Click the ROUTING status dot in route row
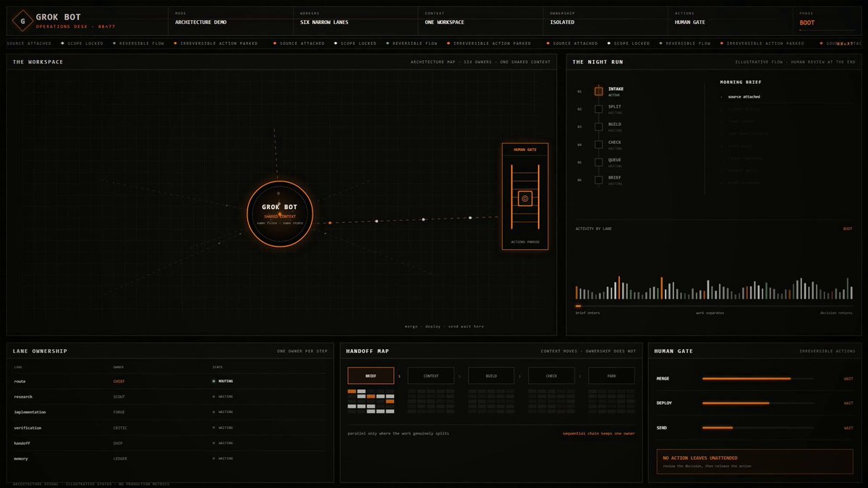The height and width of the screenshot is (488, 868). tap(213, 381)
